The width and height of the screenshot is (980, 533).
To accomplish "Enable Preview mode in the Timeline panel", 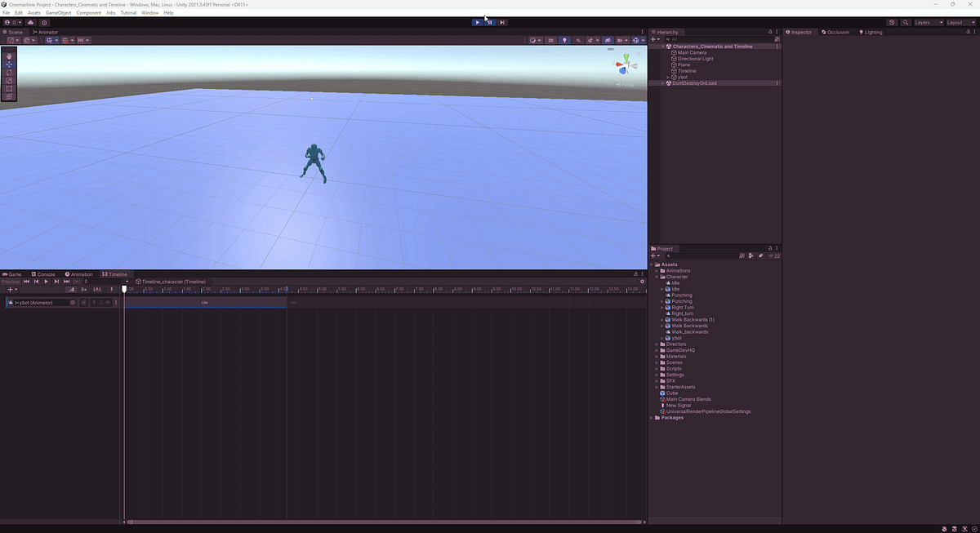I will coord(10,281).
